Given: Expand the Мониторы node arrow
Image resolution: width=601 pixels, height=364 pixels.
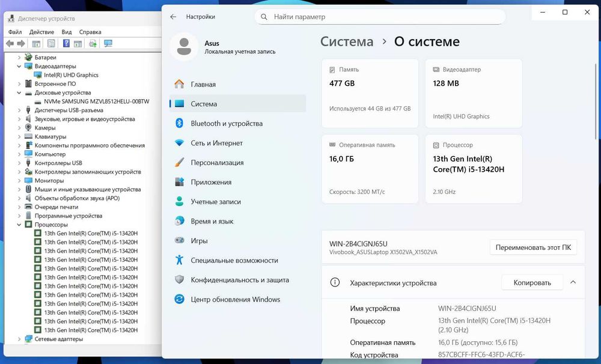Looking at the screenshot, I should coord(19,181).
